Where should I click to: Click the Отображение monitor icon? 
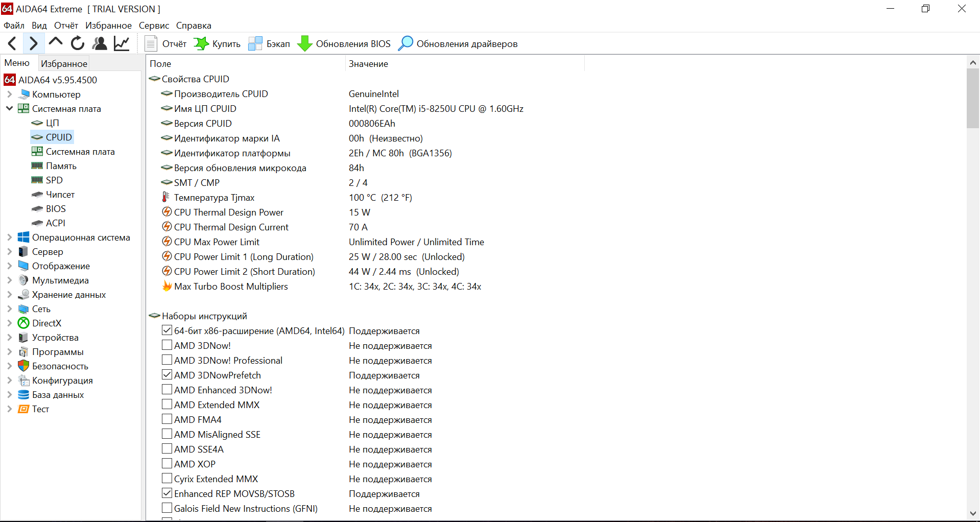pyautogui.click(x=23, y=266)
